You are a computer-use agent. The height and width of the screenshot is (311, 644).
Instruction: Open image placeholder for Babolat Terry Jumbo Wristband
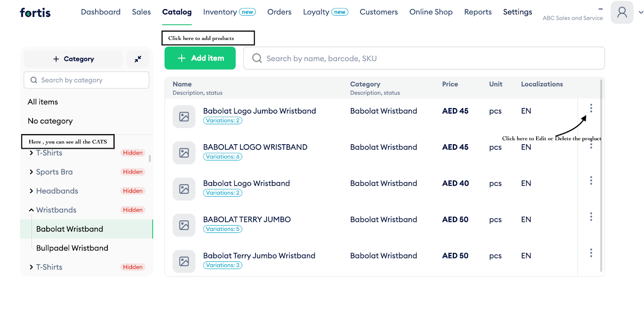(x=184, y=261)
